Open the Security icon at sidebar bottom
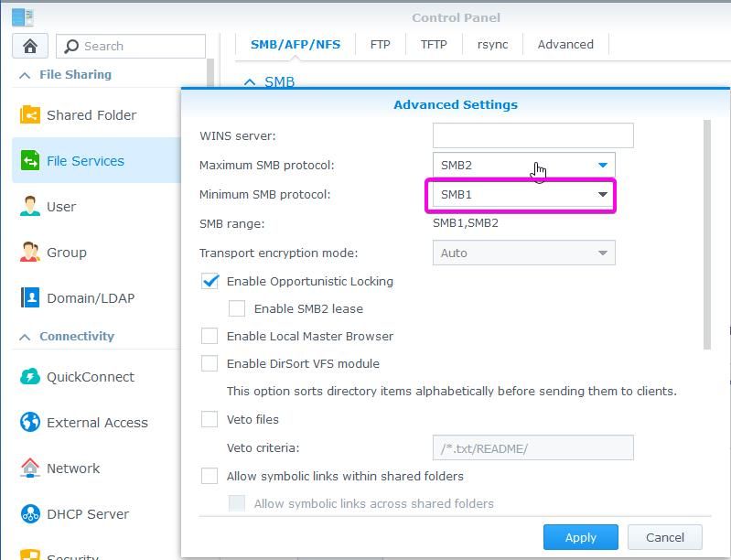The image size is (731, 560). click(x=30, y=555)
